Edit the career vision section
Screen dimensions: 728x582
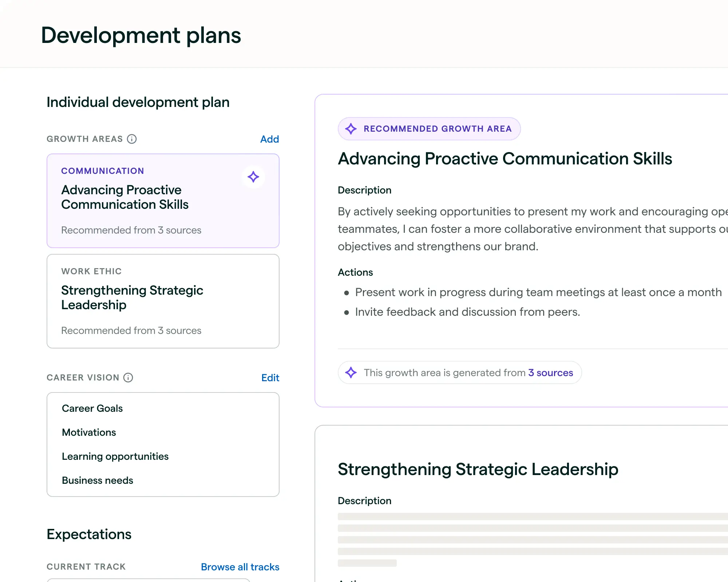(x=270, y=378)
